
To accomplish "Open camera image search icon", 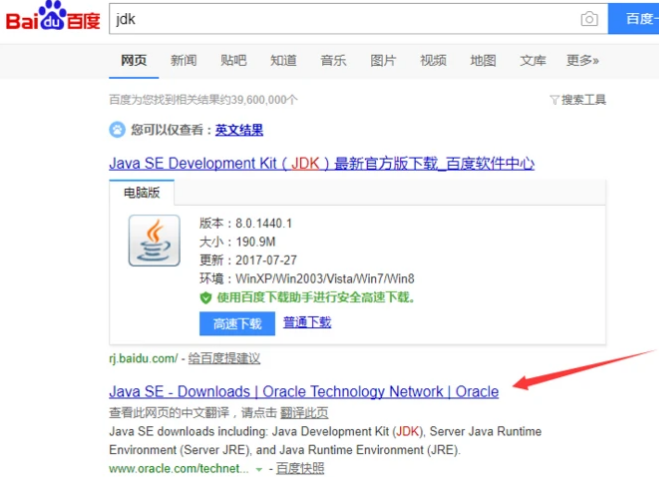I will pyautogui.click(x=589, y=19).
